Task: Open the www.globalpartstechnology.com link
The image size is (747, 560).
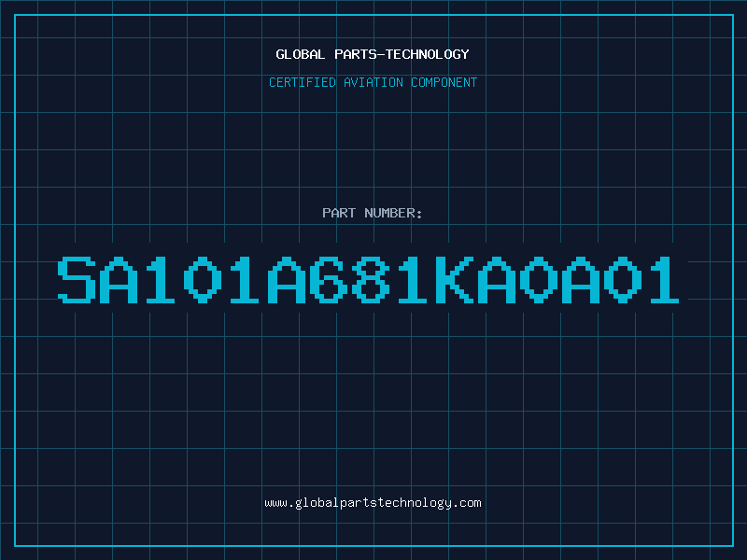Action: [373, 503]
